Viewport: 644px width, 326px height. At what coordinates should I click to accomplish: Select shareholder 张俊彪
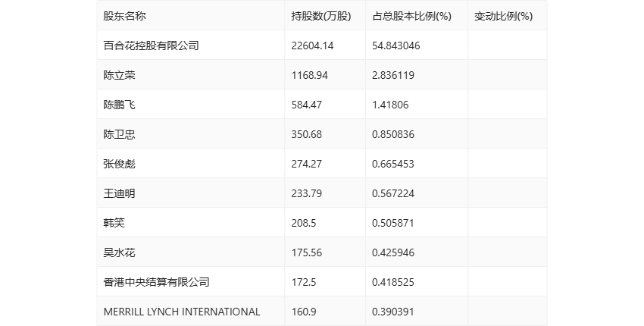pyautogui.click(x=119, y=164)
